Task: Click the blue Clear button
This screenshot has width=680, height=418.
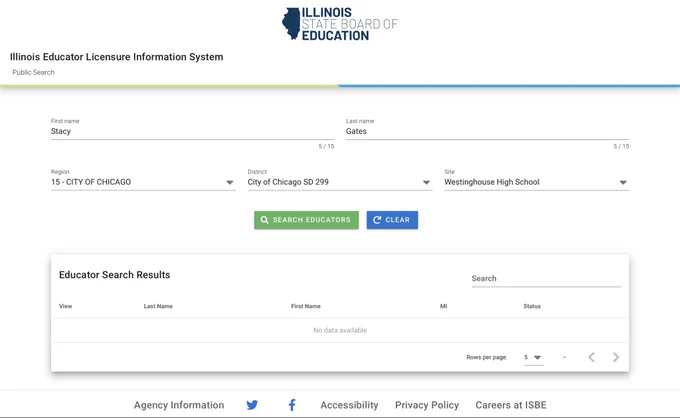Action: [x=392, y=220]
